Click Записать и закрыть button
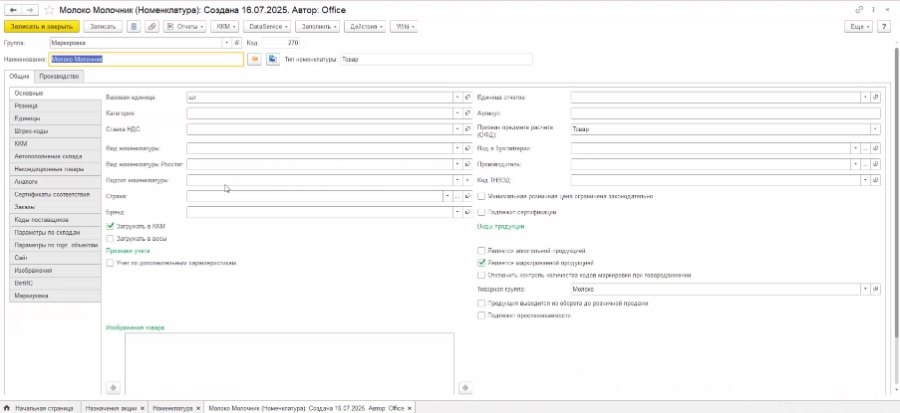 41,26
